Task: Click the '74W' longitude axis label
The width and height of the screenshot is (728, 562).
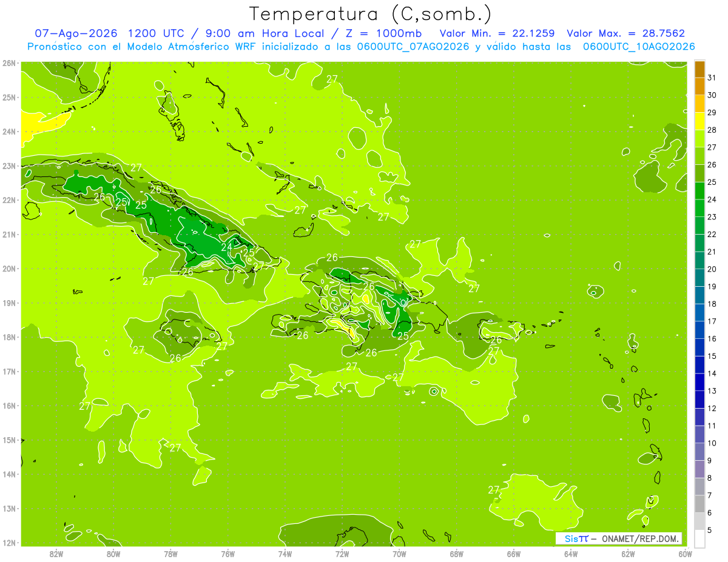Action: pos(285,554)
